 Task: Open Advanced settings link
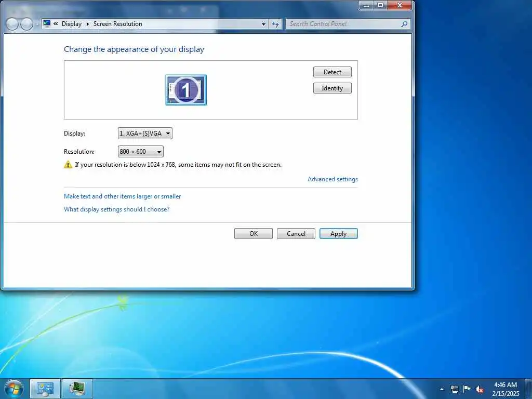(332, 179)
